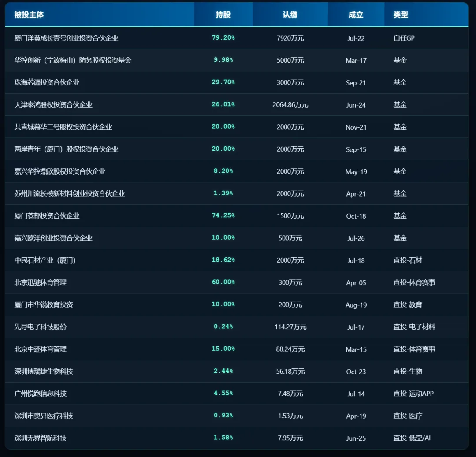Click the 5000万元 subscription amount
The image size is (476, 457).
coord(290,60)
